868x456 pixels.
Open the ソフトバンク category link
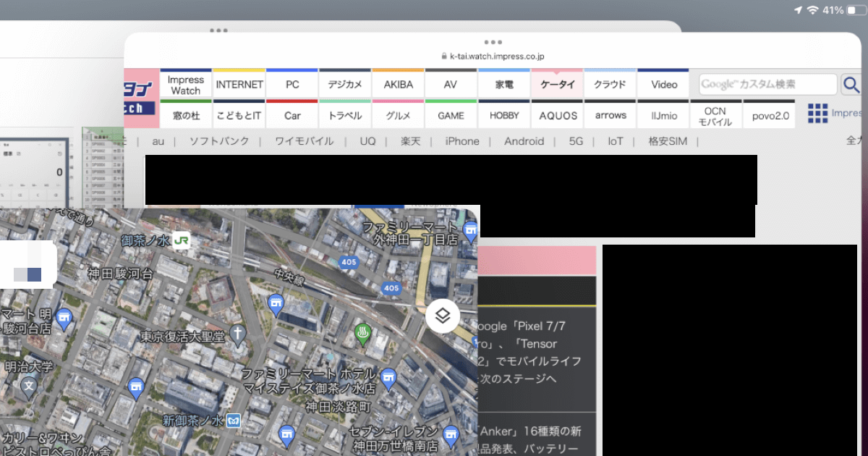point(219,141)
